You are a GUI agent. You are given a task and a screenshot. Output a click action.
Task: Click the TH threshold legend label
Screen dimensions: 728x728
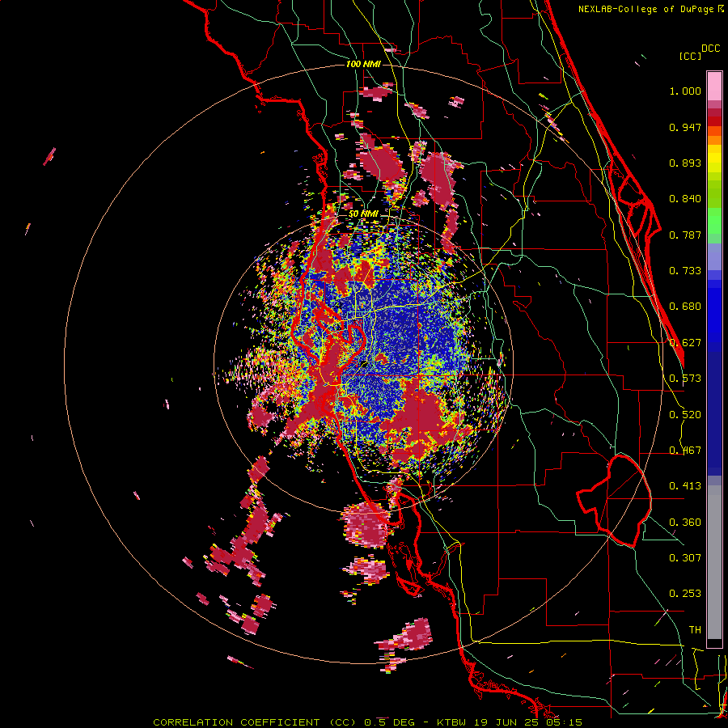pos(695,630)
